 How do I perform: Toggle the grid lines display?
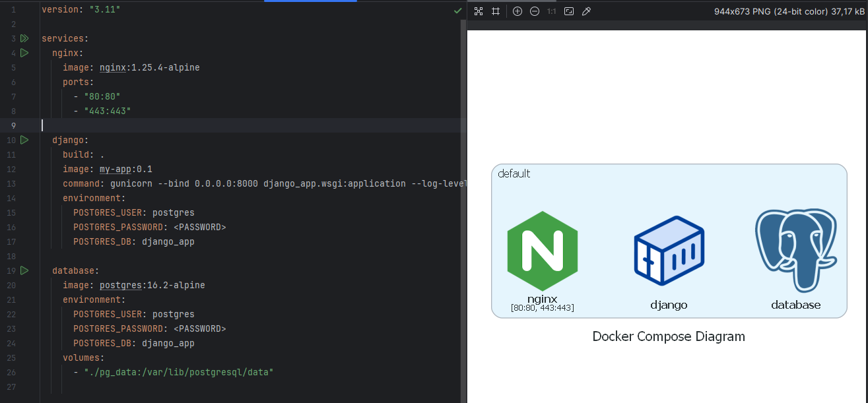(x=496, y=11)
